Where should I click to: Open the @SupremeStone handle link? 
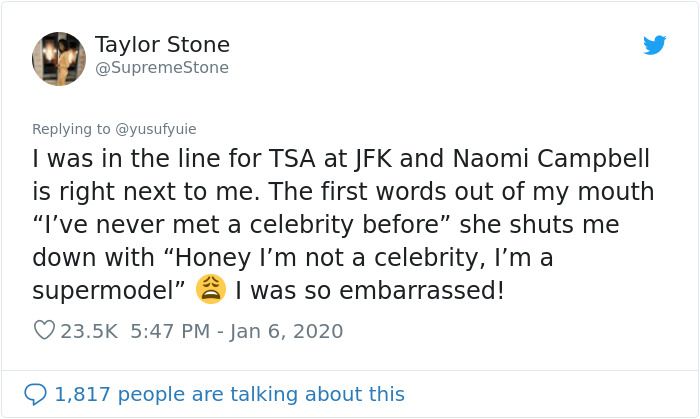(x=162, y=68)
